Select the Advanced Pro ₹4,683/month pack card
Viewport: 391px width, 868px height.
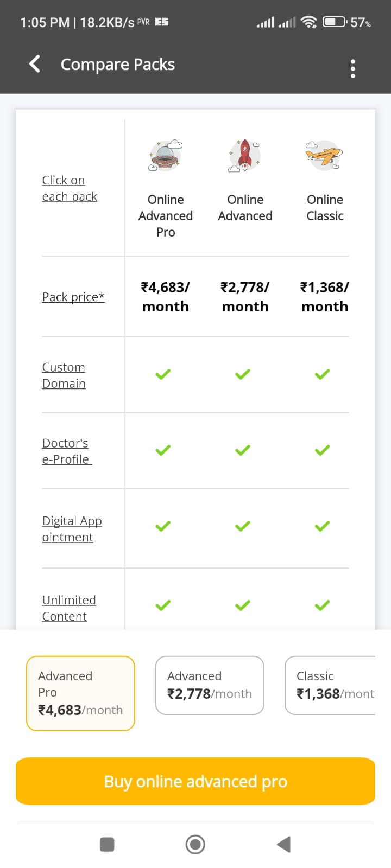point(80,693)
